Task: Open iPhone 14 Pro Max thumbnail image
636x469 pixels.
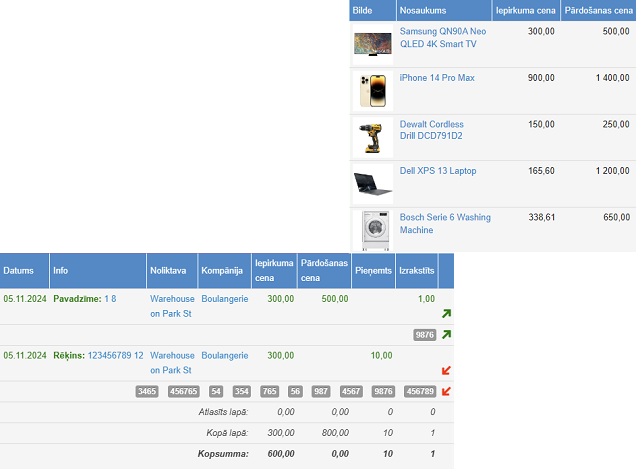Action: pyautogui.click(x=373, y=91)
